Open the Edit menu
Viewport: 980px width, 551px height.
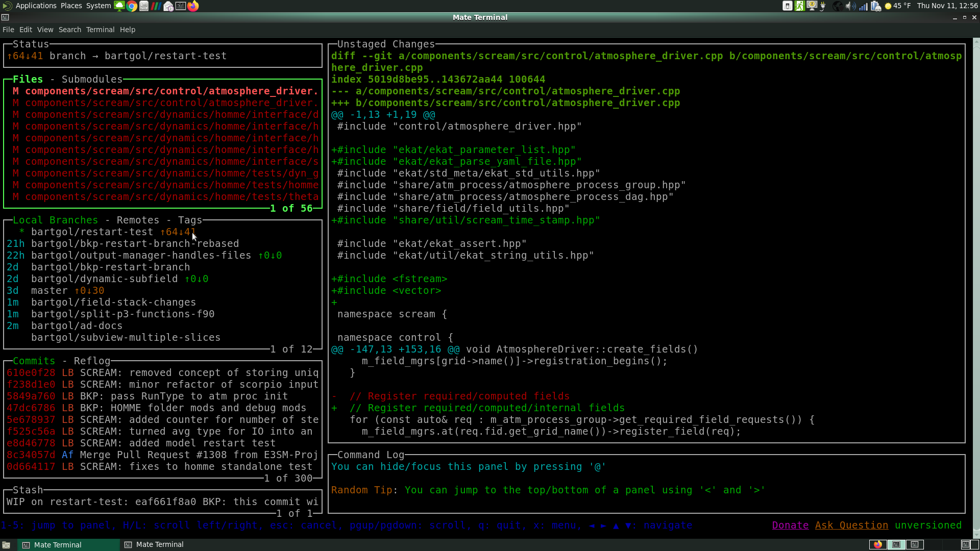[26, 30]
